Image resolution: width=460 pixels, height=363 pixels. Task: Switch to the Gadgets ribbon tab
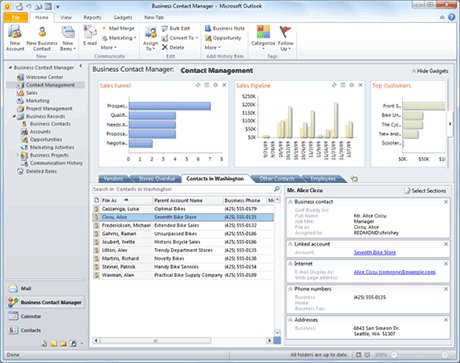tap(123, 17)
